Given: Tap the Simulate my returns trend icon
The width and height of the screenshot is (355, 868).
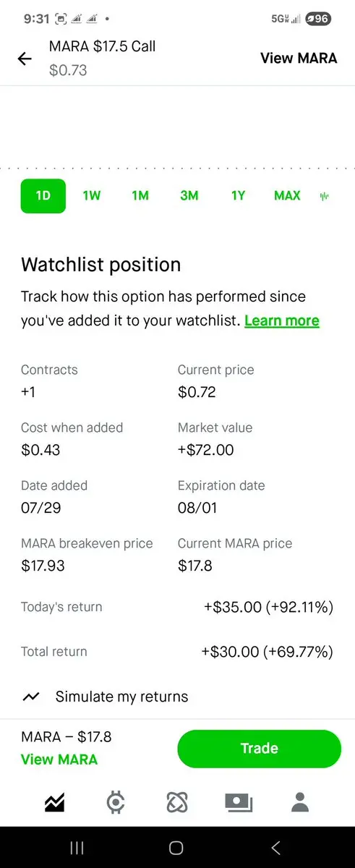Looking at the screenshot, I should point(30,697).
